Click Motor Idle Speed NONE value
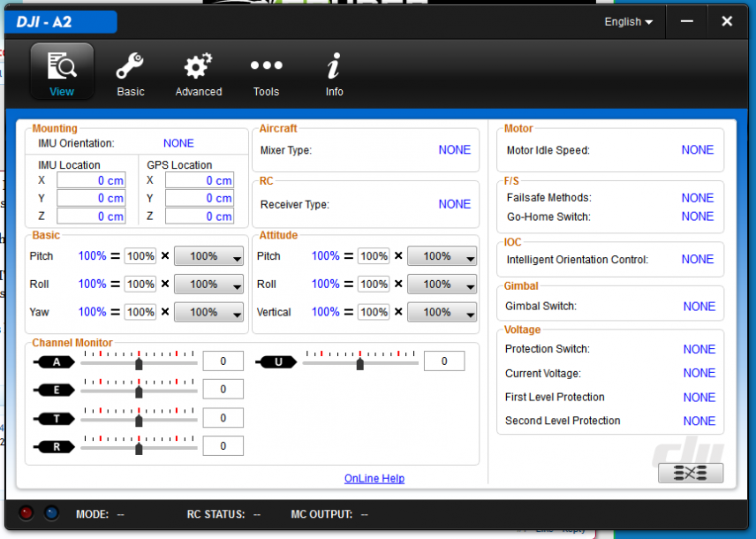This screenshot has width=756, height=539. click(697, 150)
